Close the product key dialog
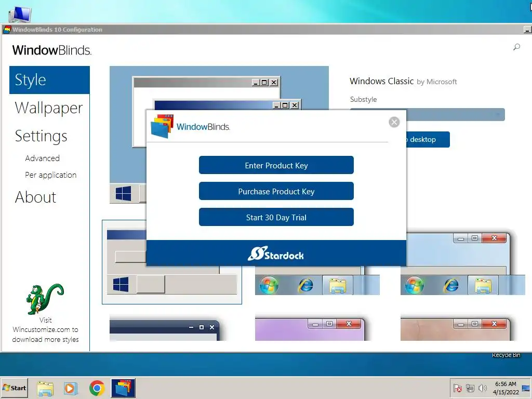The height and width of the screenshot is (399, 532). pos(394,122)
